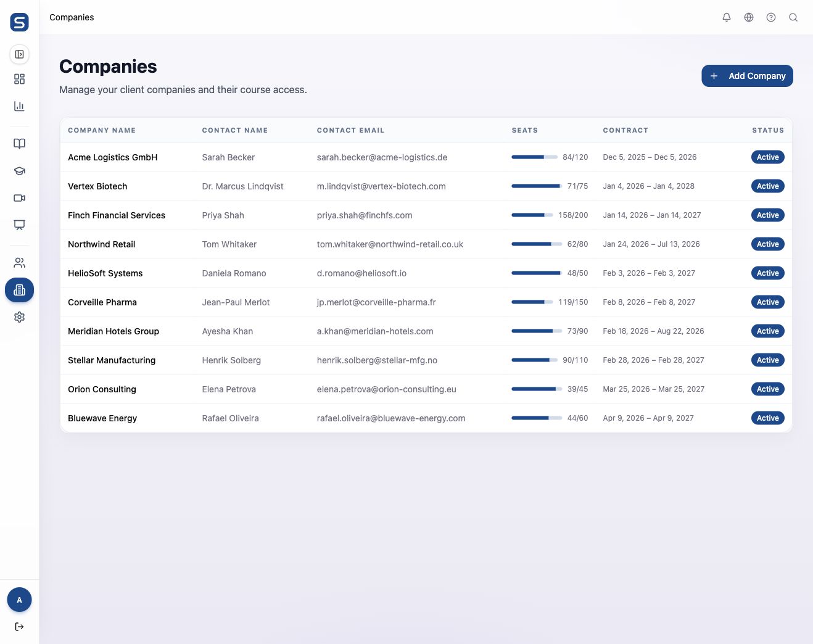Click contact Henrik Solberg
The height and width of the screenshot is (644, 813).
(x=231, y=360)
